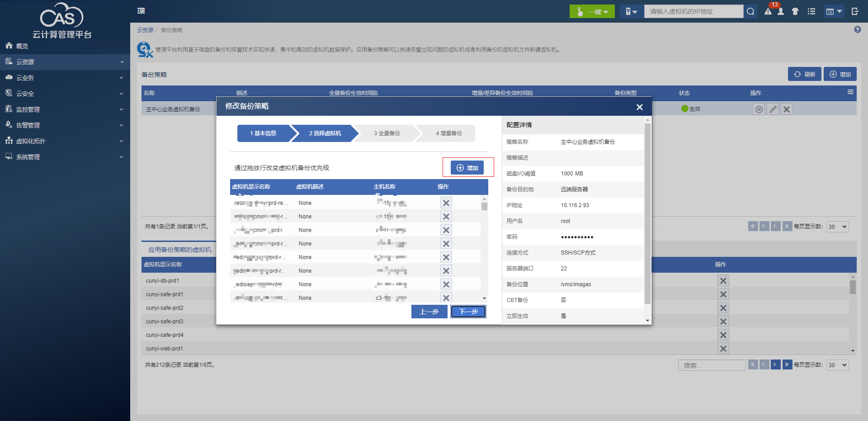Jump to step 4 增量备份
This screenshot has width=868, height=421.
448,133
